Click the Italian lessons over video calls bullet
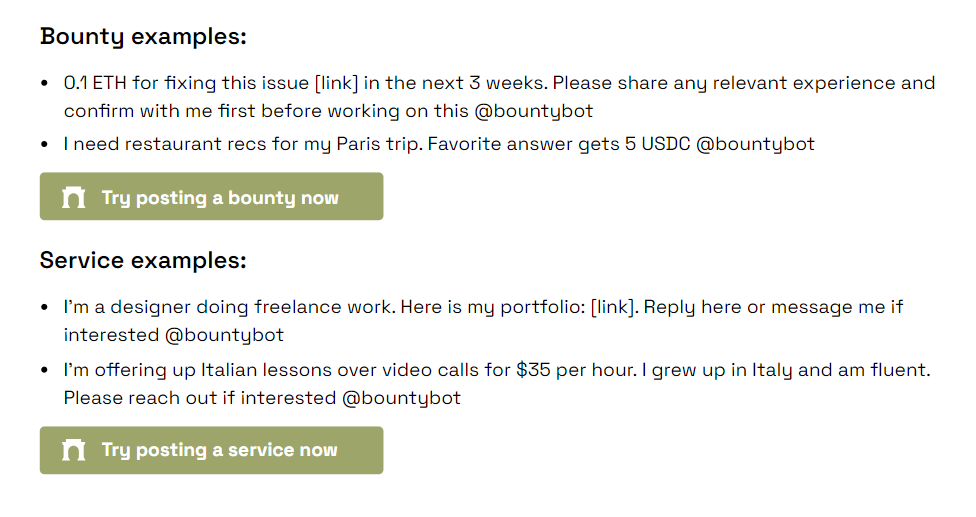This screenshot has height=517, width=976. [497, 383]
